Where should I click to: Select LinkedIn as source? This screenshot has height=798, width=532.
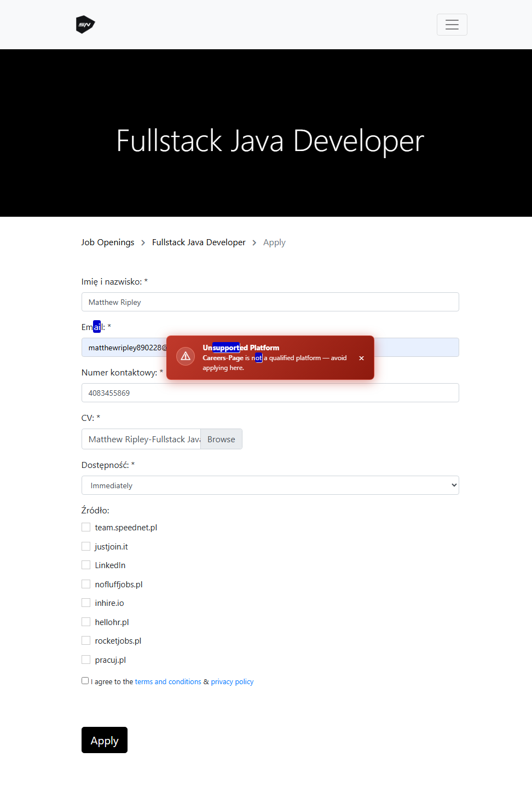pos(86,565)
